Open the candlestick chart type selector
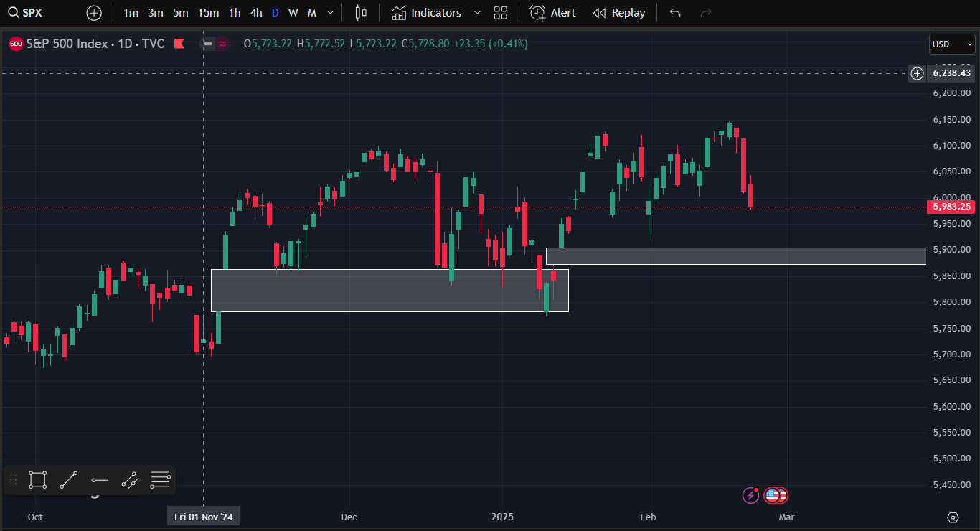 [361, 13]
